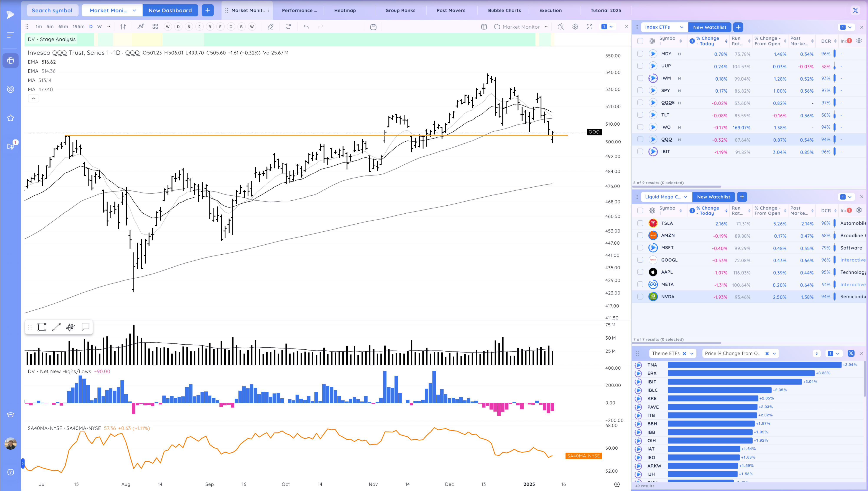868x491 pixels.
Task: Open the app logo at sidebar top
Action: click(x=10, y=15)
